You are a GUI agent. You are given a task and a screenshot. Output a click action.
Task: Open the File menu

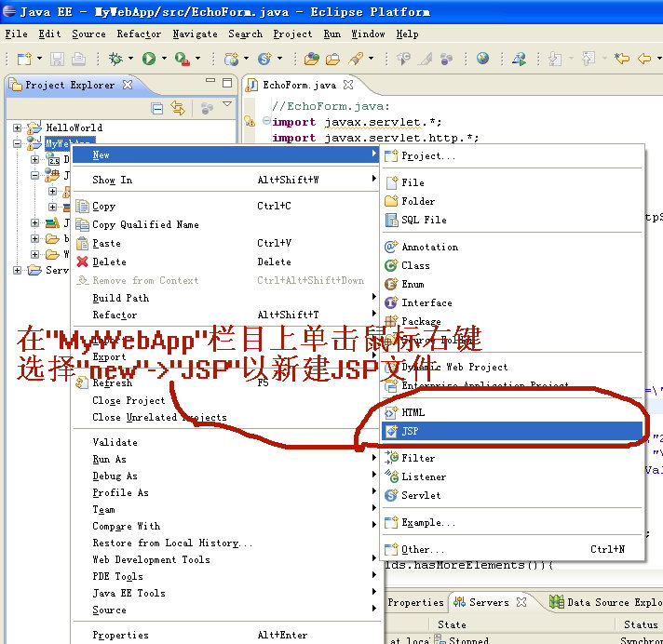pyautogui.click(x=16, y=34)
